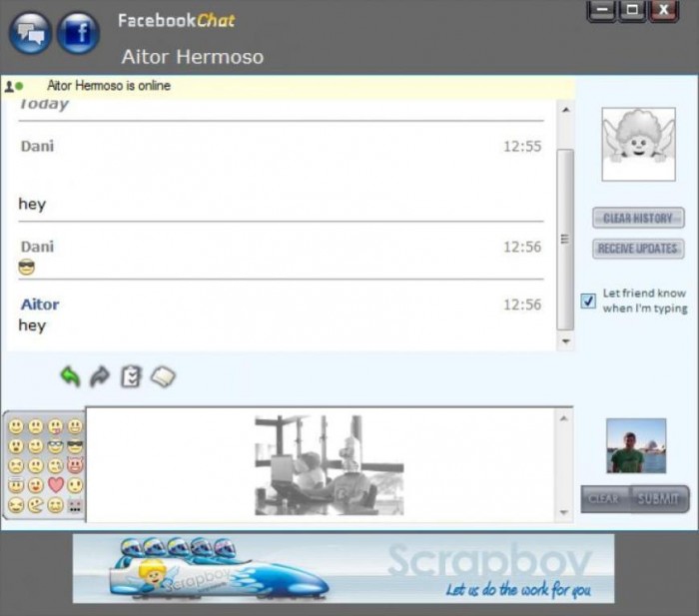Click the clipboard checklist icon
Screen dimensions: 699x616
pos(131,376)
